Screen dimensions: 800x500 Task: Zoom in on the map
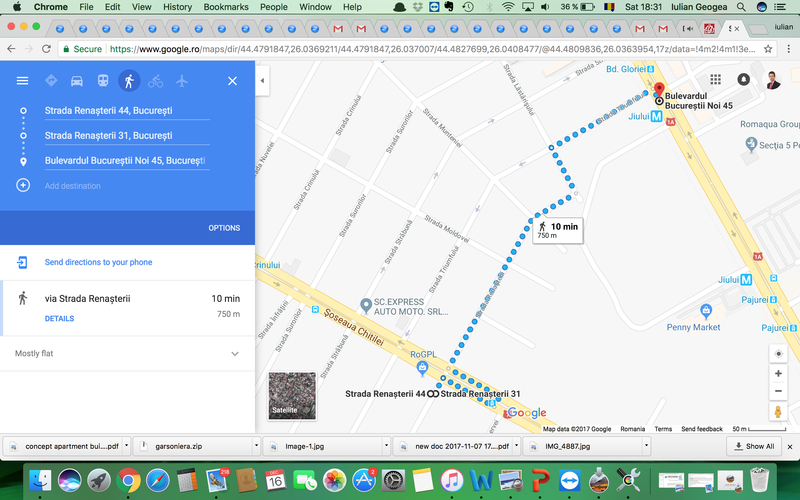pos(778,373)
